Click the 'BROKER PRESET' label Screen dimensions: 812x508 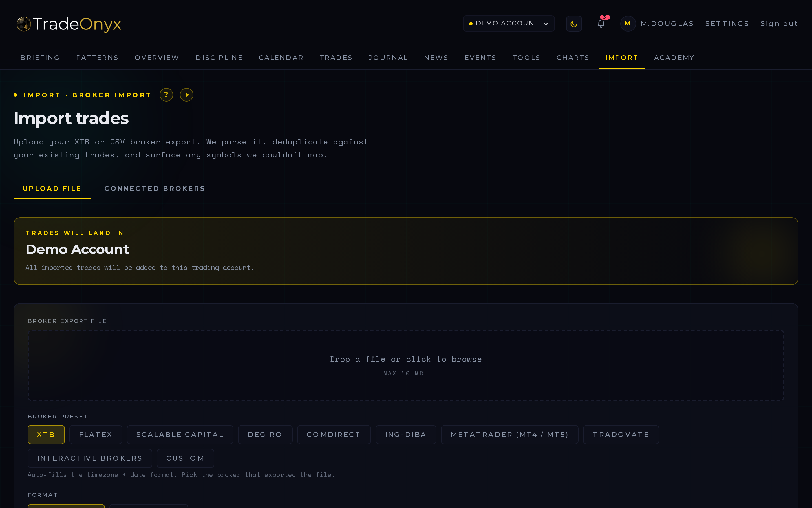click(58, 416)
